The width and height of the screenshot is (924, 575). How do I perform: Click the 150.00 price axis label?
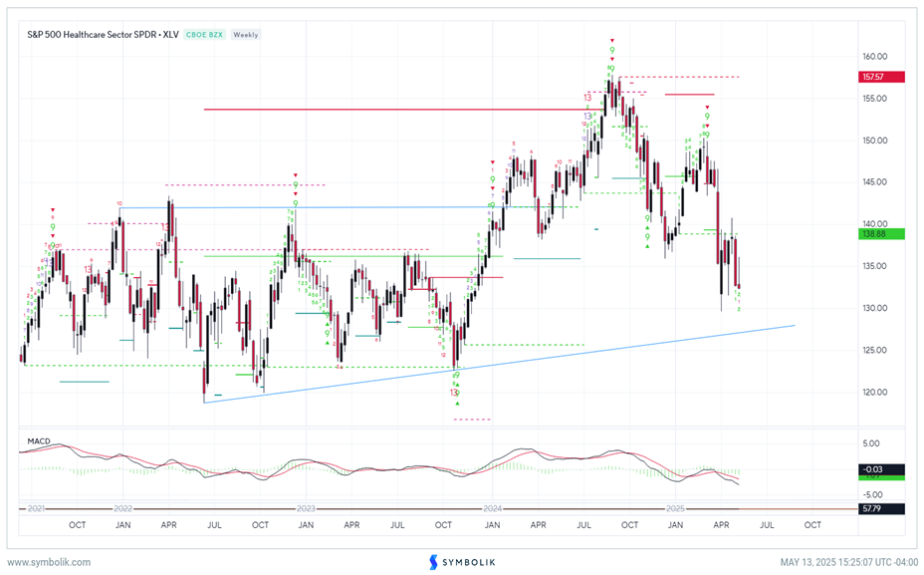tap(874, 141)
